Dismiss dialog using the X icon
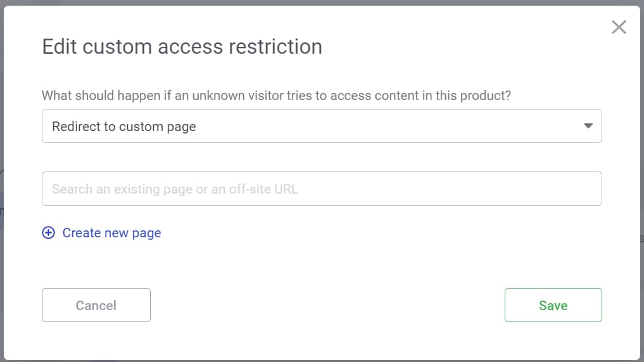The height and width of the screenshot is (362, 644). click(x=619, y=27)
